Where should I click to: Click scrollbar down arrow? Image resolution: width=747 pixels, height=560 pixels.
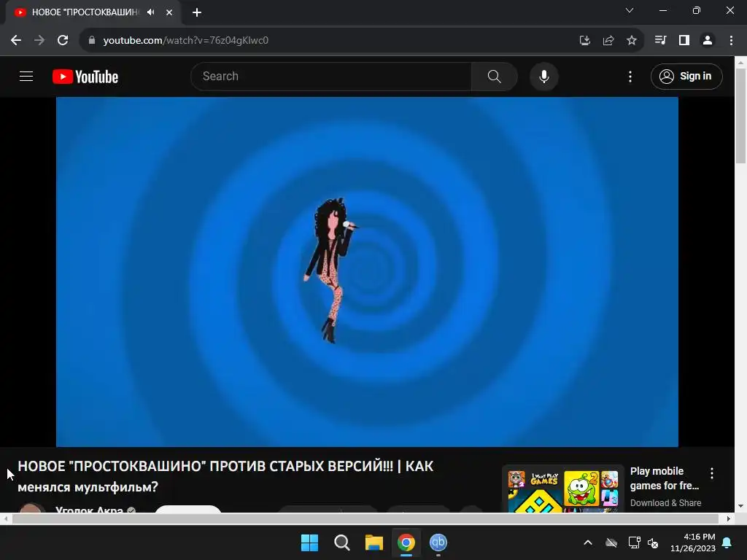click(x=741, y=506)
